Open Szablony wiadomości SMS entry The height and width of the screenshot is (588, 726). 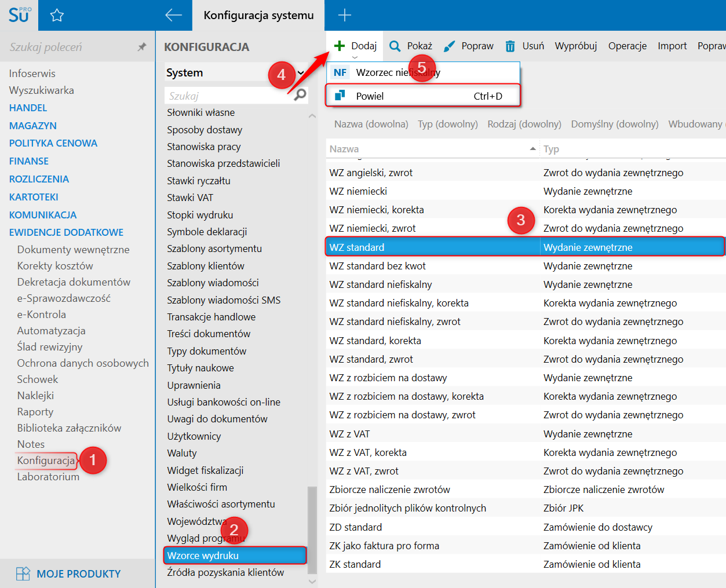click(224, 300)
